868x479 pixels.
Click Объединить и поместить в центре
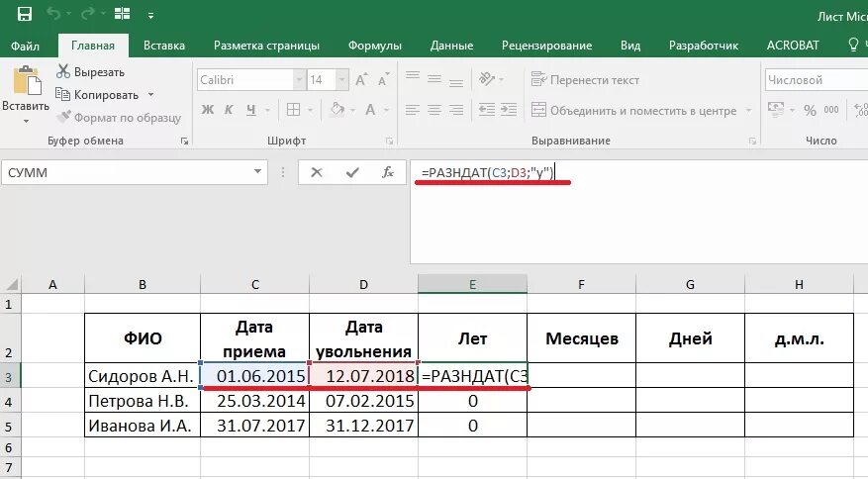coord(634,111)
